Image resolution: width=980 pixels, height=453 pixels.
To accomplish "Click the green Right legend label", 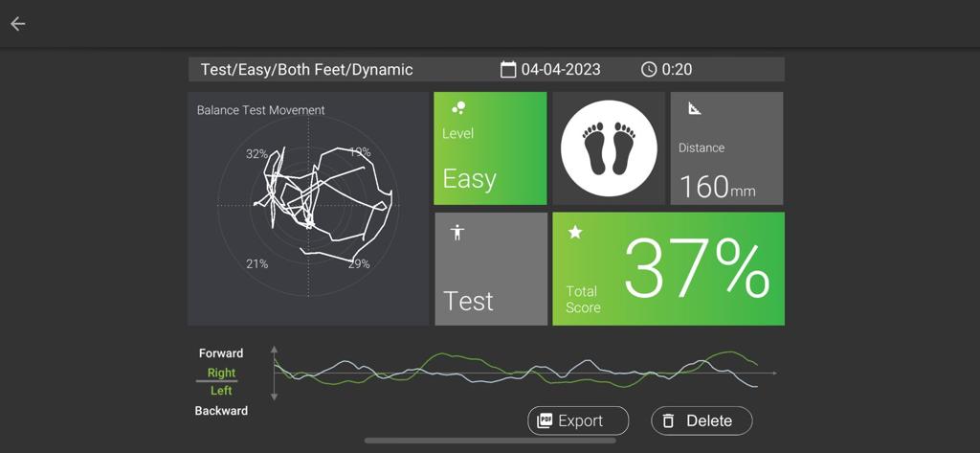I will coord(221,373).
